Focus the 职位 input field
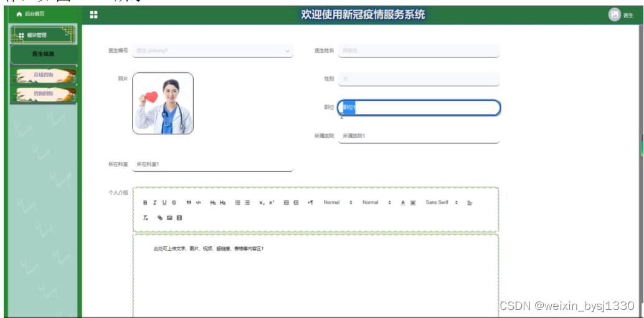This screenshot has width=644, height=318. (419, 108)
